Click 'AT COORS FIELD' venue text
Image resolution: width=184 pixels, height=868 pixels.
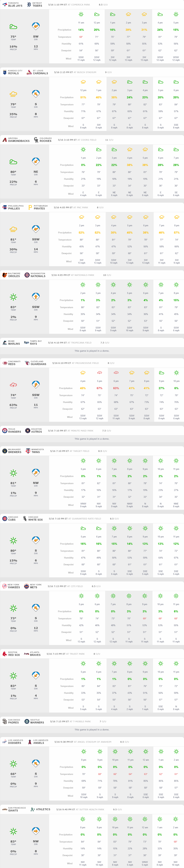87,140
